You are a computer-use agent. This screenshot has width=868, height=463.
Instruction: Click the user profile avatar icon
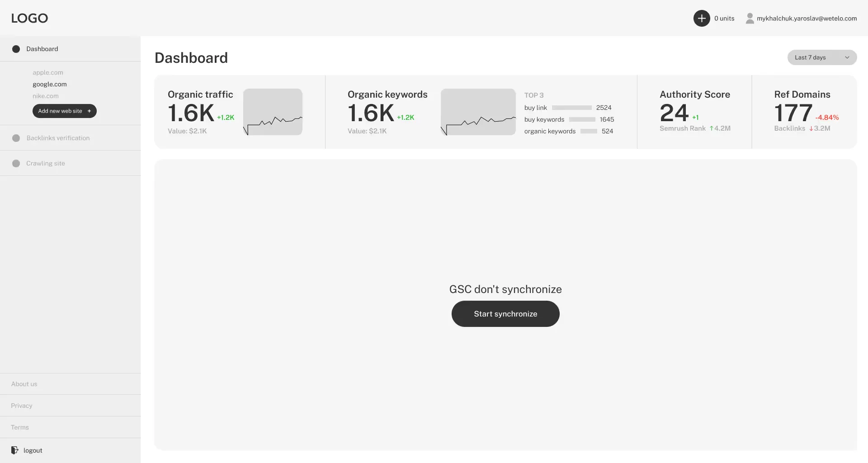coord(750,18)
